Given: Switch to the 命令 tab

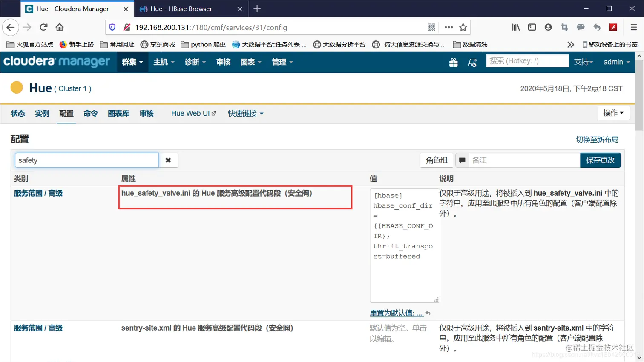Looking at the screenshot, I should pyautogui.click(x=91, y=113).
